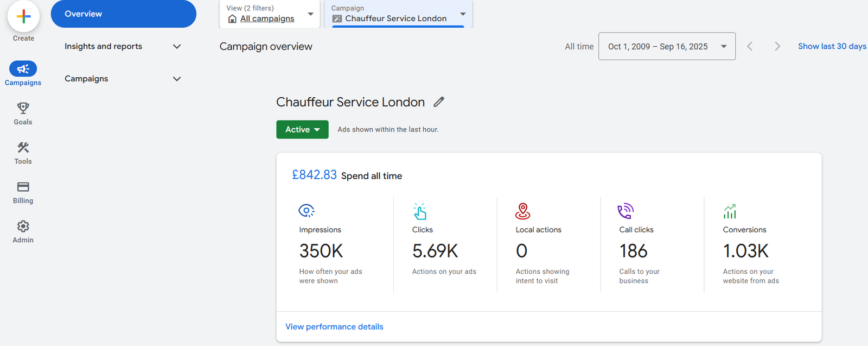Open the Campaign selector dropdown
The width and height of the screenshot is (868, 346).
point(399,14)
